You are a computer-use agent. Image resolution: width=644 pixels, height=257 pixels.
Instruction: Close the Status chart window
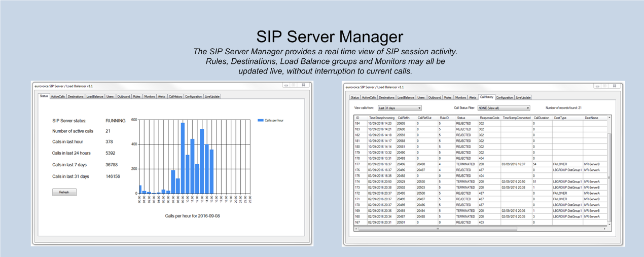[x=304, y=85]
